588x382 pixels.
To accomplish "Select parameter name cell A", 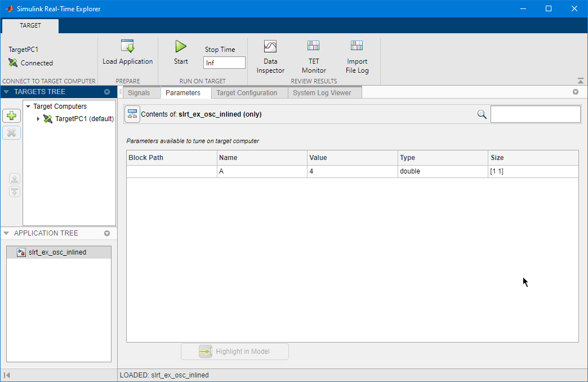I will [x=262, y=171].
